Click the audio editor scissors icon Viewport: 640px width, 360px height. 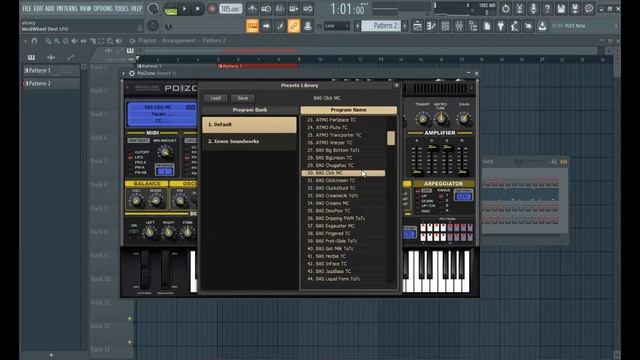[520, 9]
